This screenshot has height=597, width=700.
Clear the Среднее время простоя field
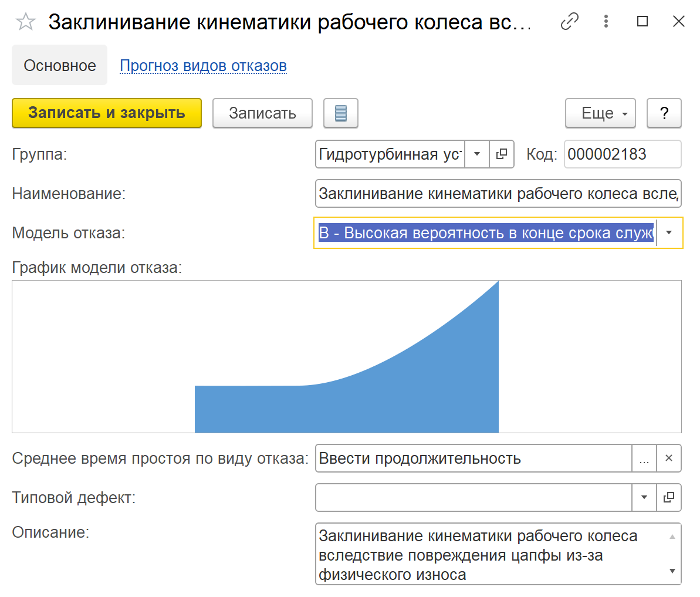point(669,458)
